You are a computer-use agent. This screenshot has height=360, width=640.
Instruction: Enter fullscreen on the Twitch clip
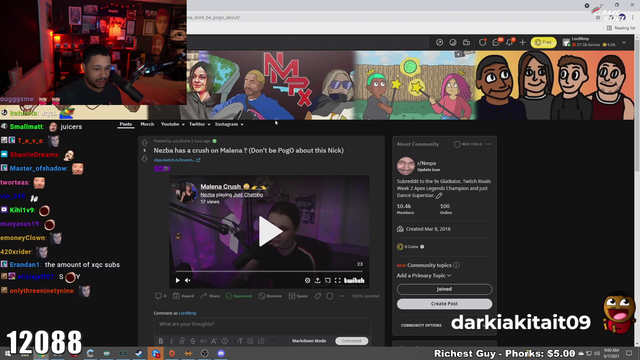click(338, 280)
